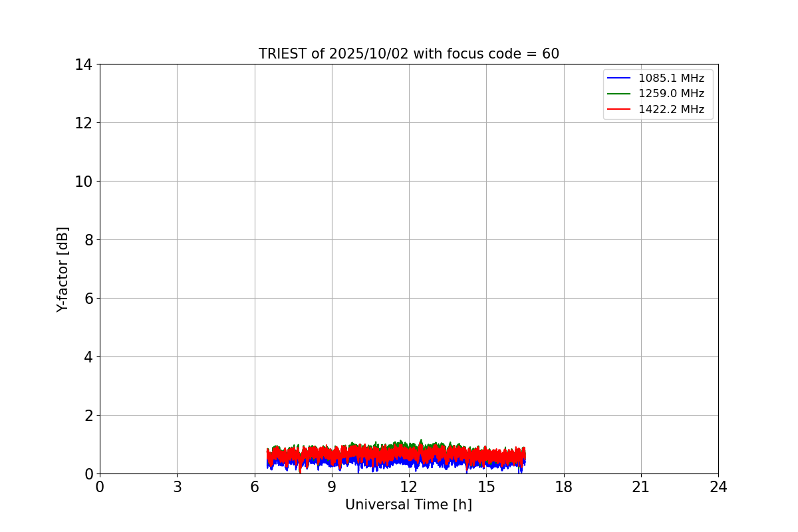
Task: Click the x-axis tick label 9
Action: (332, 487)
